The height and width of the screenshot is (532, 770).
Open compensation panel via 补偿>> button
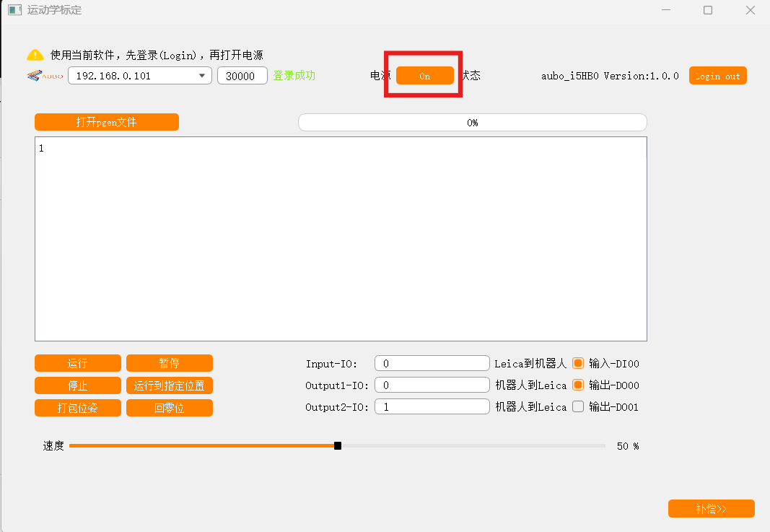711,509
